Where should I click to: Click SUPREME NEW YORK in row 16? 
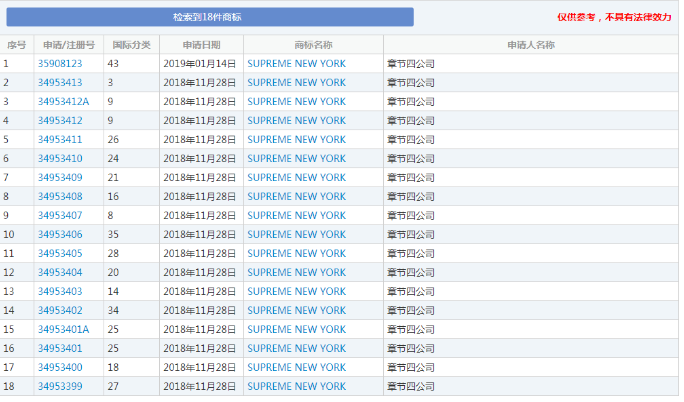click(297, 348)
